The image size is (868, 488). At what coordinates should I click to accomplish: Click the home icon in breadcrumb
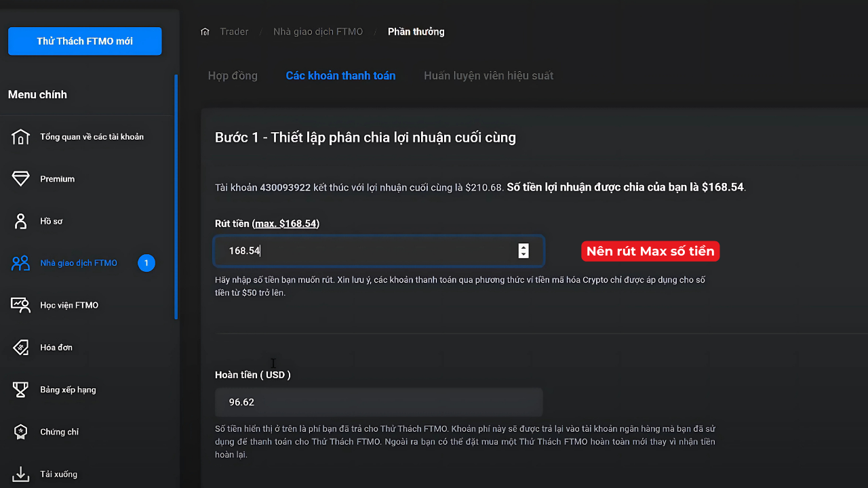(x=205, y=32)
